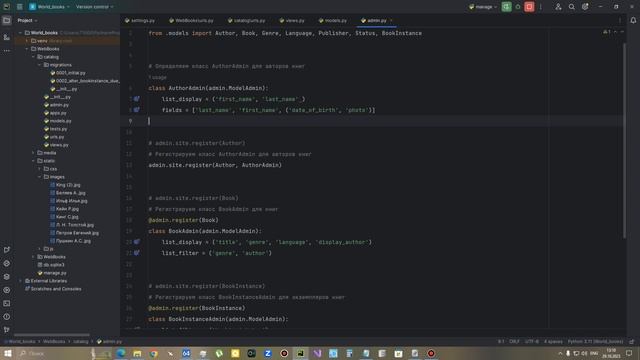Switch to the models.py tab

[x=333, y=20]
